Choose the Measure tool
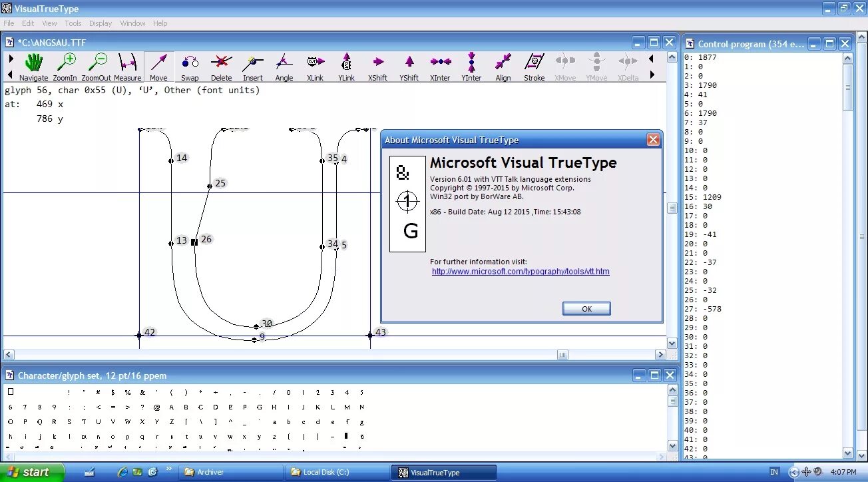This screenshot has height=482, width=868. 128,67
